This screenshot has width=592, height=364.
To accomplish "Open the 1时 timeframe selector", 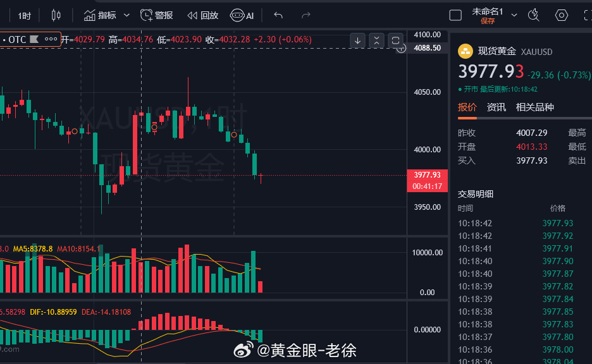I will (x=24, y=15).
